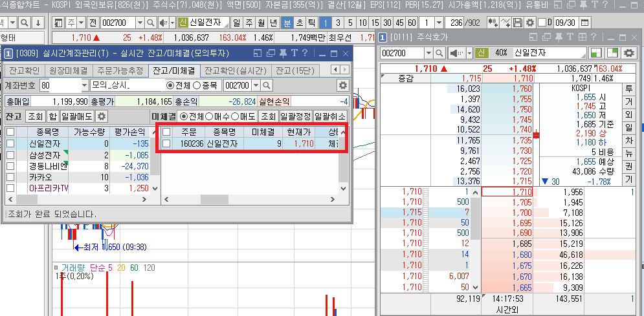The image size is (644, 316).
Task: Select the 매도 radio in 미체결
Action: point(234,116)
